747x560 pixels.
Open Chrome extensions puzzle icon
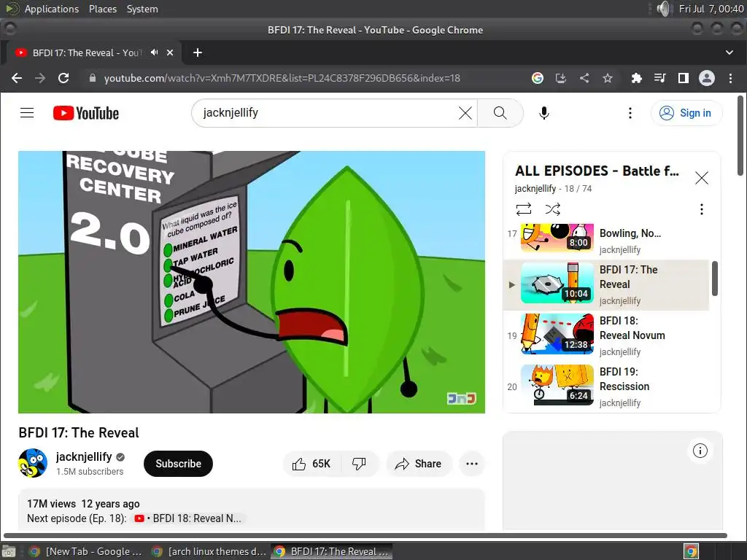(636, 78)
